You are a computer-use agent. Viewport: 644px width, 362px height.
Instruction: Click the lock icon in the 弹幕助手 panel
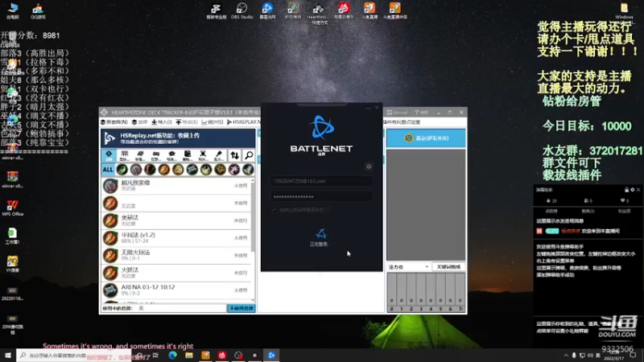(626, 190)
